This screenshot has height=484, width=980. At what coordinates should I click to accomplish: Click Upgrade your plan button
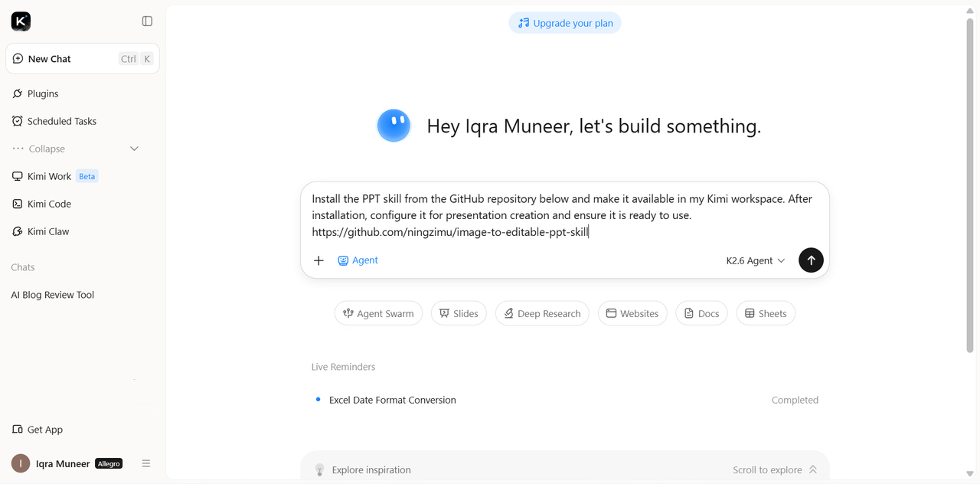565,23
